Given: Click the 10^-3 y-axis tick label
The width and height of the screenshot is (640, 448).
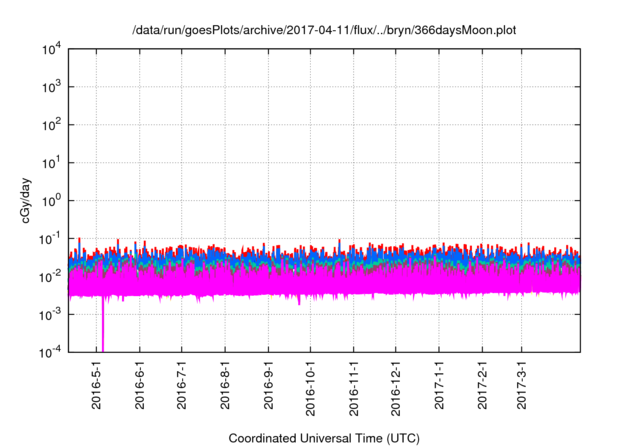Looking at the screenshot, I should point(50,313).
